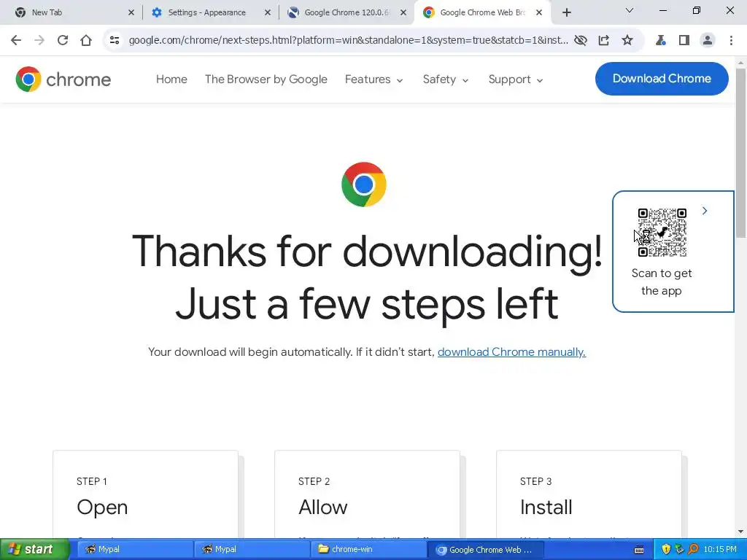Click the network tray icon beside shield
Image resolution: width=747 pixels, height=560 pixels.
pyautogui.click(x=679, y=550)
